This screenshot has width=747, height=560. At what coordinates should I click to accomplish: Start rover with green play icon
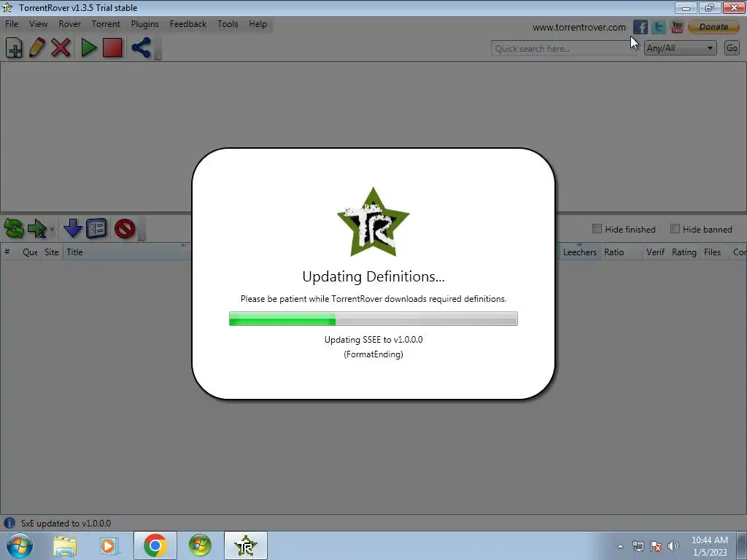88,47
